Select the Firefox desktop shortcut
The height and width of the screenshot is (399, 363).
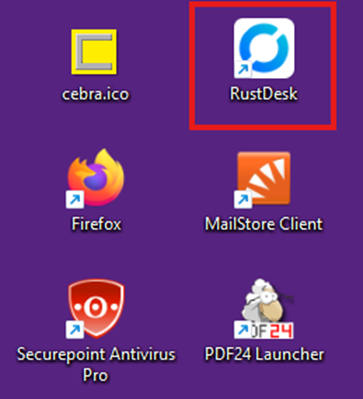tap(96, 178)
